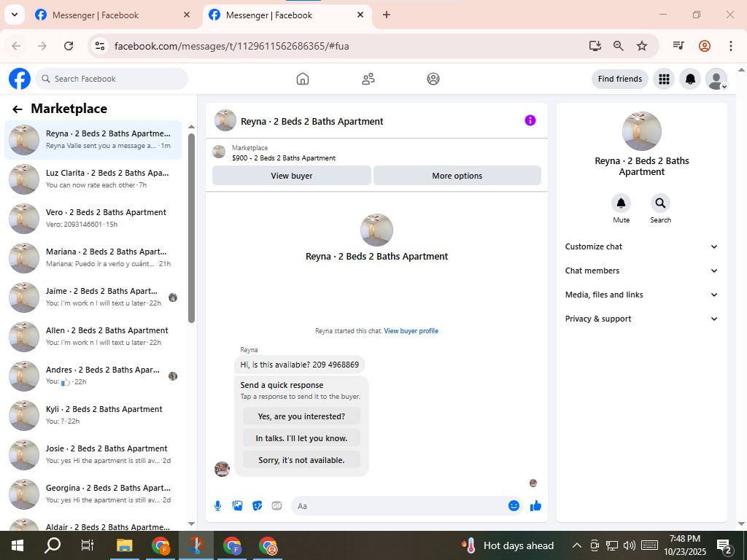The height and width of the screenshot is (560, 747).
Task: Open Vero conversation
Action: tap(93, 219)
